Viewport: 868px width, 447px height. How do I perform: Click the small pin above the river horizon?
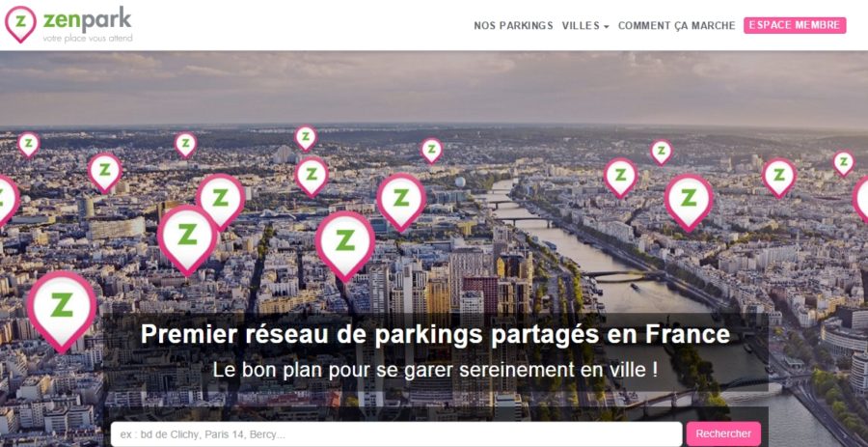pyautogui.click(x=431, y=151)
